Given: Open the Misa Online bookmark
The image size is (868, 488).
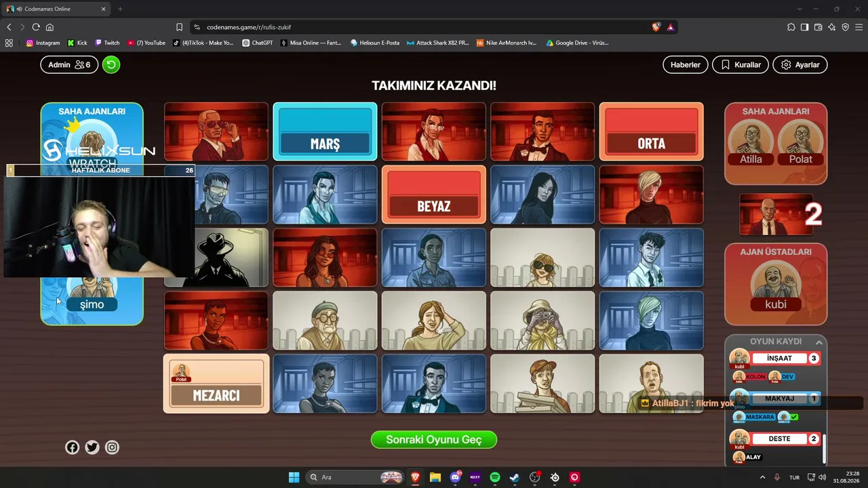Looking at the screenshot, I should click(311, 43).
